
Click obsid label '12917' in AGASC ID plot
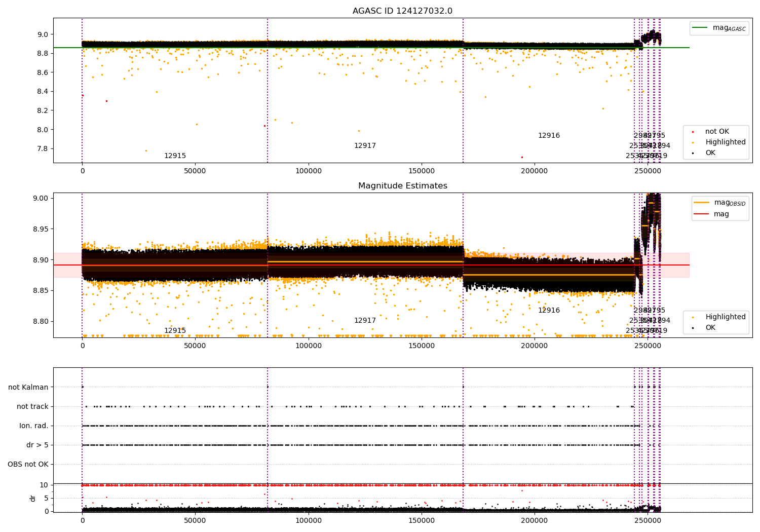pyautogui.click(x=365, y=146)
